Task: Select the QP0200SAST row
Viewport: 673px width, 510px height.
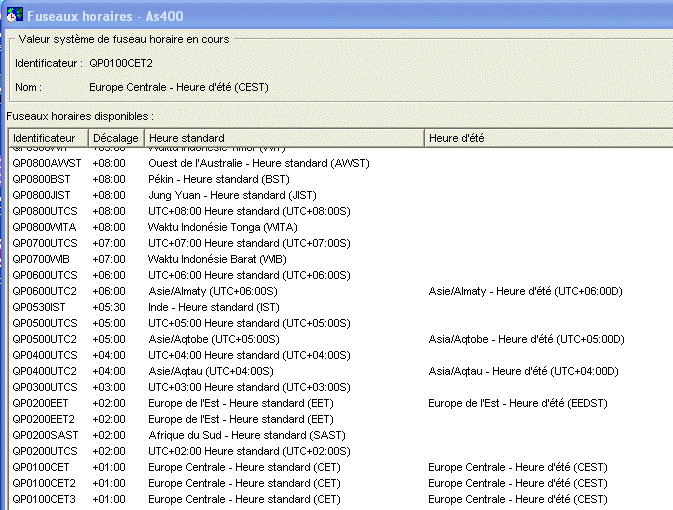Action: pos(341,435)
